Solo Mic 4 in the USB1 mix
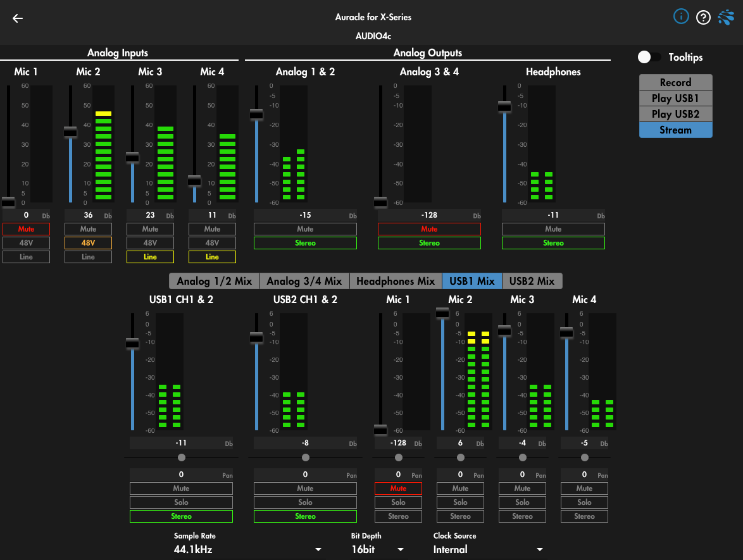Viewport: 743px width, 560px height. point(584,502)
